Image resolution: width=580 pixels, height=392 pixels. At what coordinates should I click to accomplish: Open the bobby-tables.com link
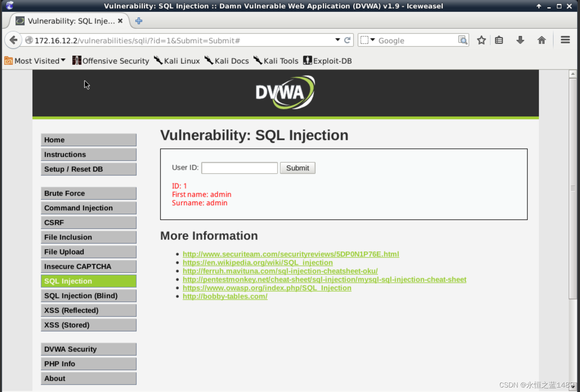pos(225,296)
